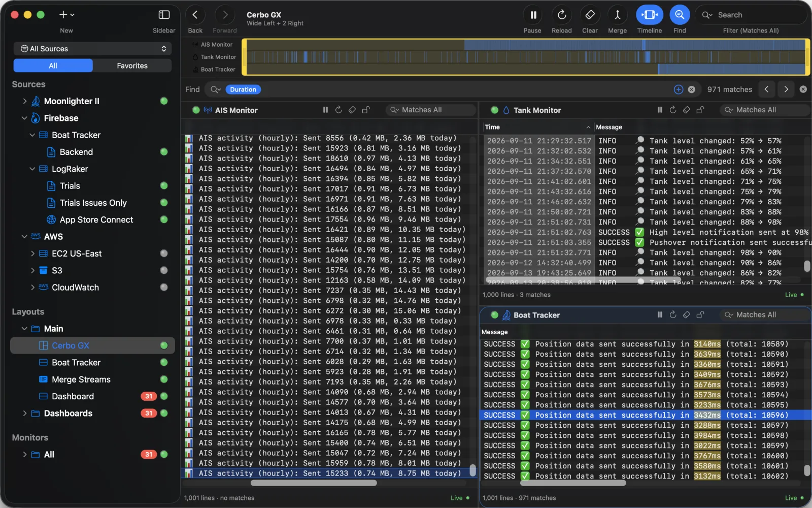Select the All tab in the sidebar

[x=53, y=66]
